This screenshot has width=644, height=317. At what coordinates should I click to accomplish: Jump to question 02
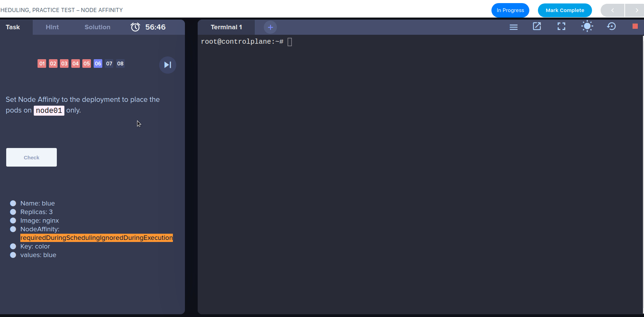[x=53, y=63]
